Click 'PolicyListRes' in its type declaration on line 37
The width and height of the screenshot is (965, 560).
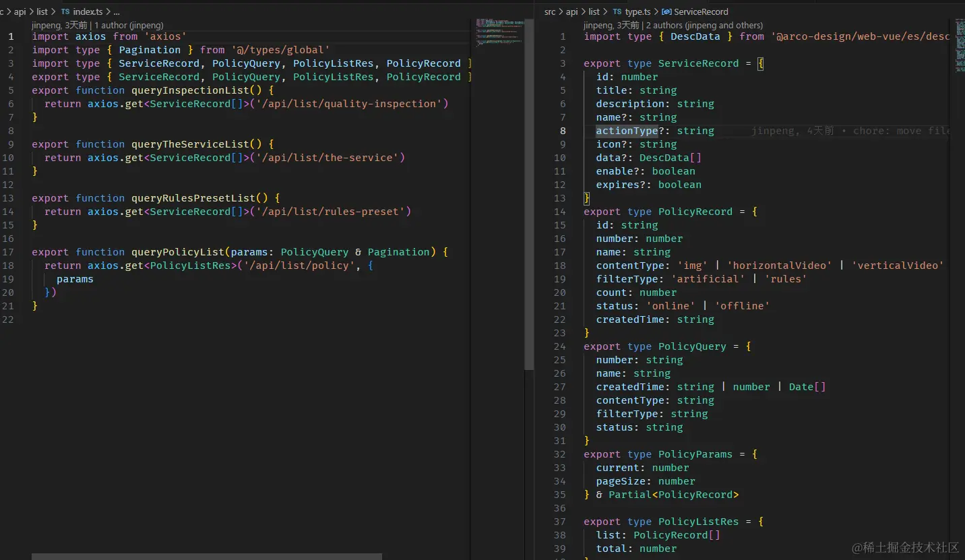698,522
